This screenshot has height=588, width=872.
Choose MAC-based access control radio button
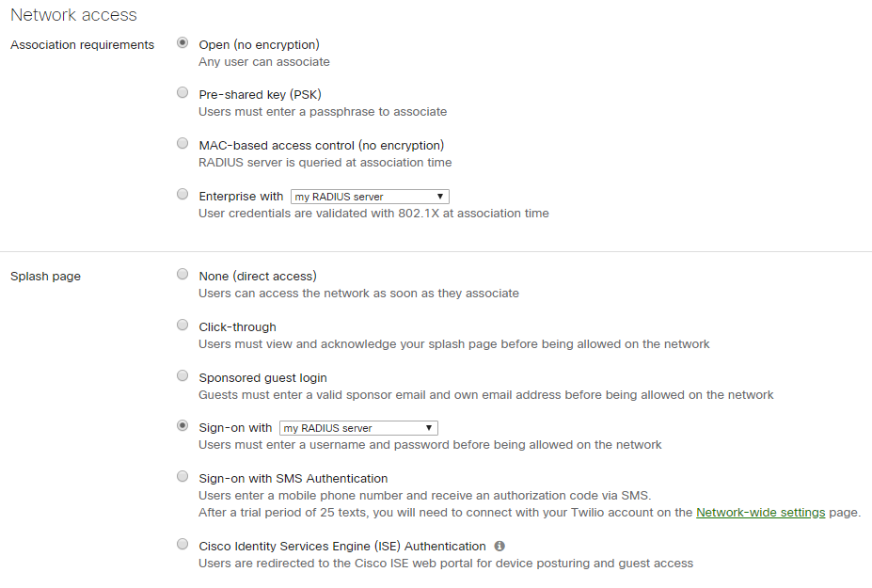(182, 143)
